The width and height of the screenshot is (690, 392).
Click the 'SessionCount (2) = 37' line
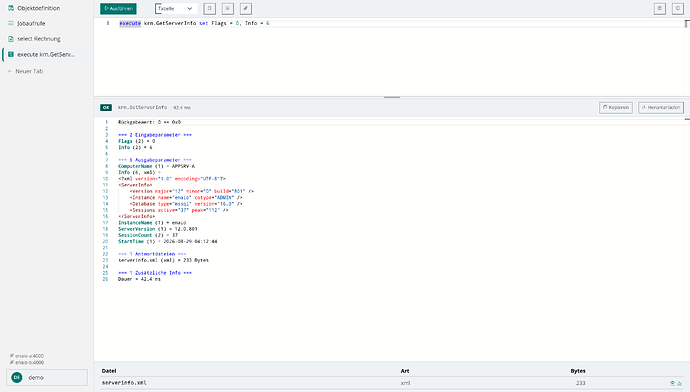coord(148,235)
